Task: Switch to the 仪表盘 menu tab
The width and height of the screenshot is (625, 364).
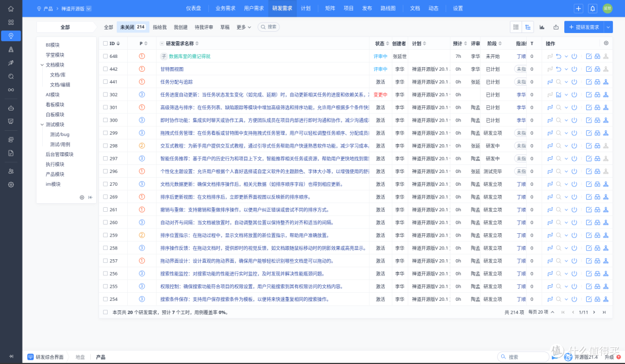Action: pos(193,8)
